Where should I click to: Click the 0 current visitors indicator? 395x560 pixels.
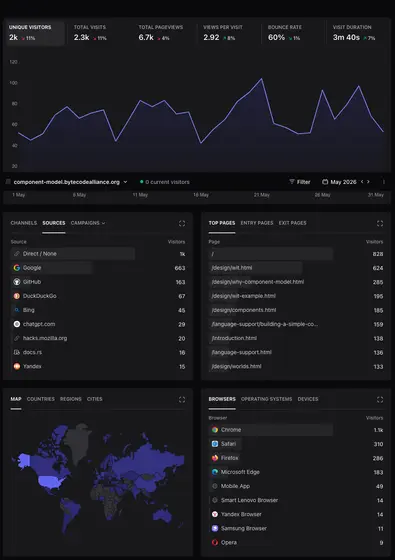(x=165, y=182)
